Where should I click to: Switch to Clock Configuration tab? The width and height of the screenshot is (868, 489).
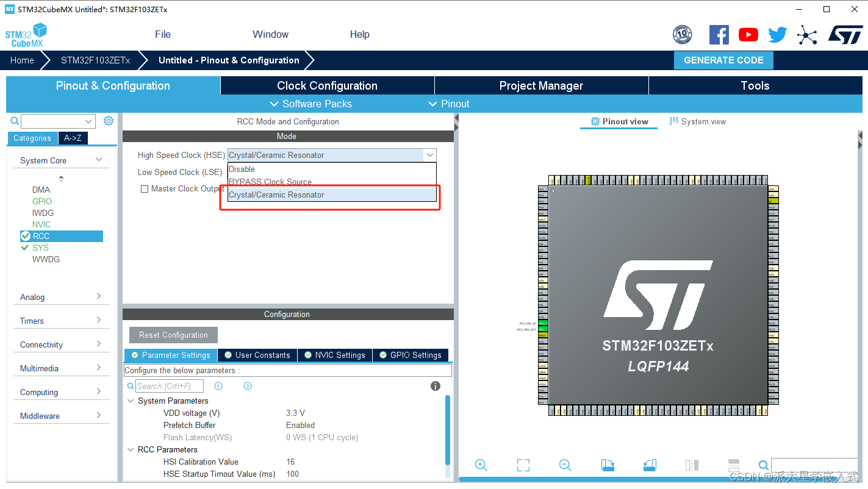328,85
